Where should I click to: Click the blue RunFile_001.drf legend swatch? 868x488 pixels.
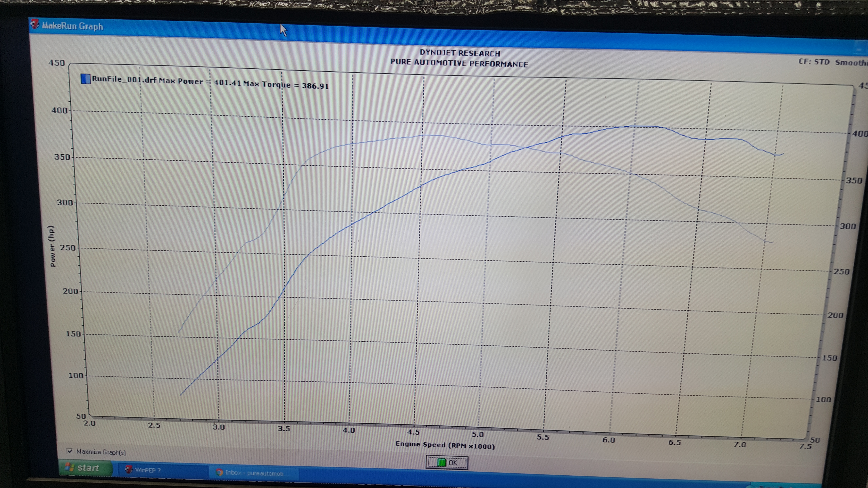click(86, 79)
